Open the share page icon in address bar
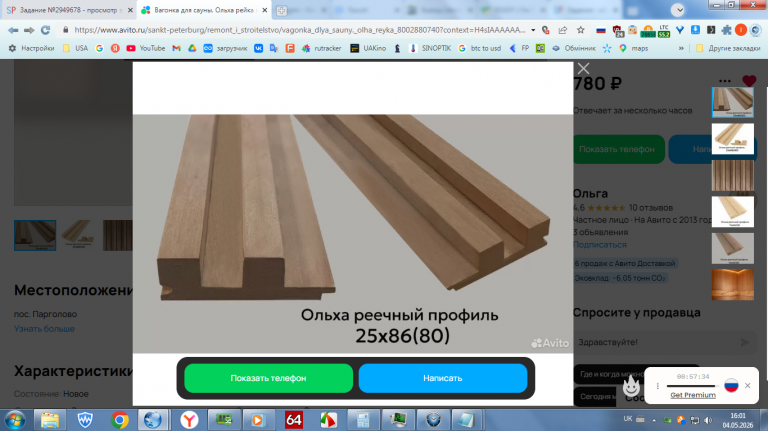Viewport: 768px width, 431px height. pos(563,30)
